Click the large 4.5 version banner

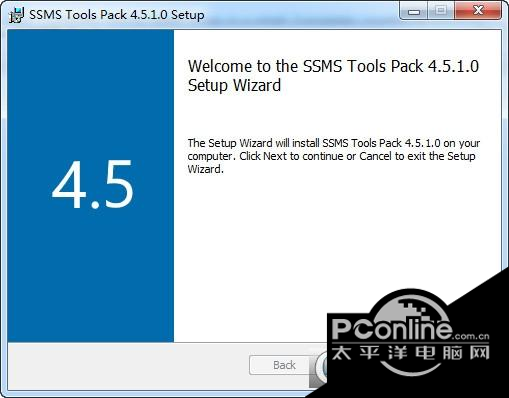coord(91,186)
